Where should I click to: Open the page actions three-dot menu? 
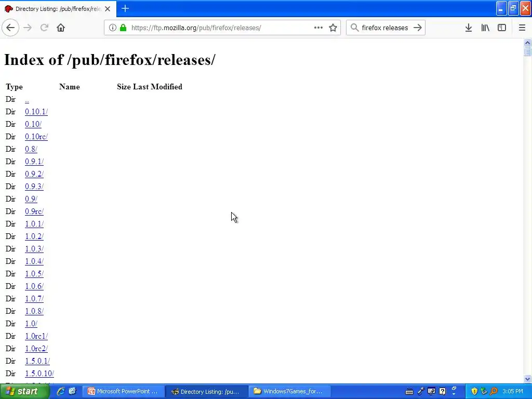click(318, 28)
